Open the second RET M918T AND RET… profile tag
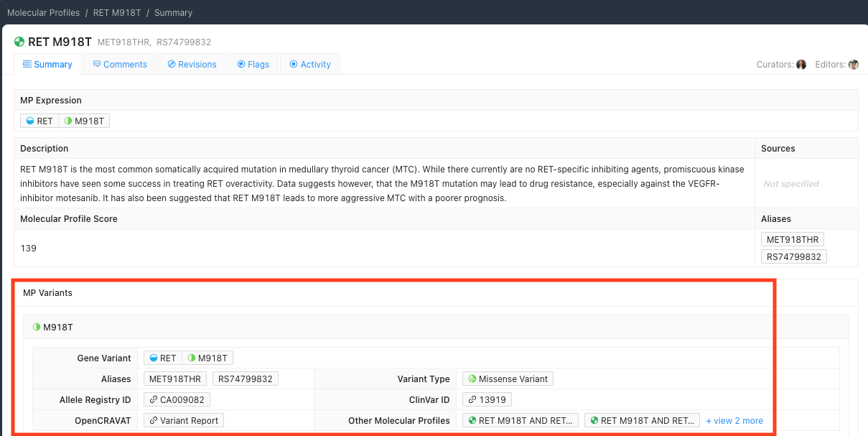 click(643, 420)
